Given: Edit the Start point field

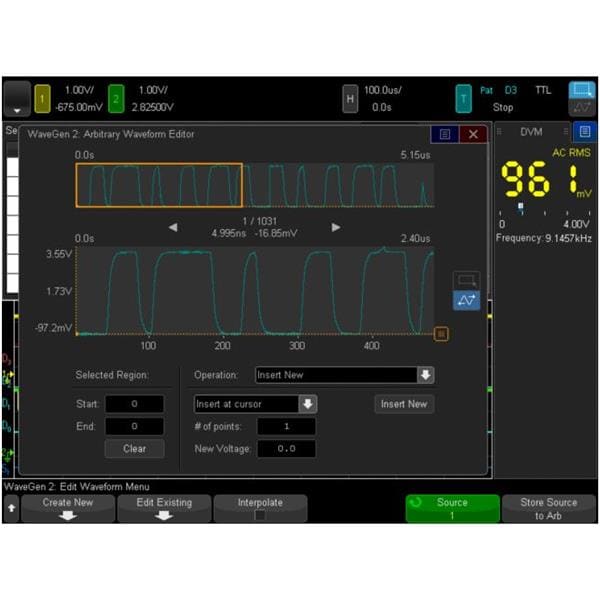Looking at the screenshot, I should (x=134, y=404).
